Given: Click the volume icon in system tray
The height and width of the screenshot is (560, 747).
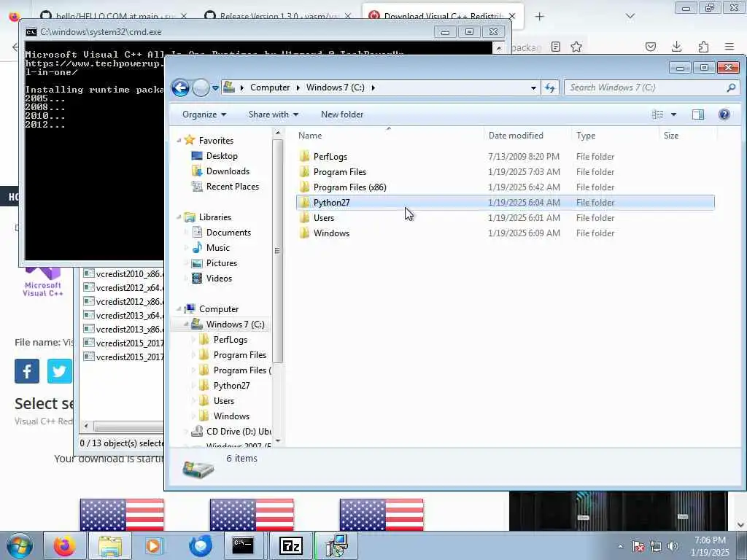Looking at the screenshot, I should point(673,546).
